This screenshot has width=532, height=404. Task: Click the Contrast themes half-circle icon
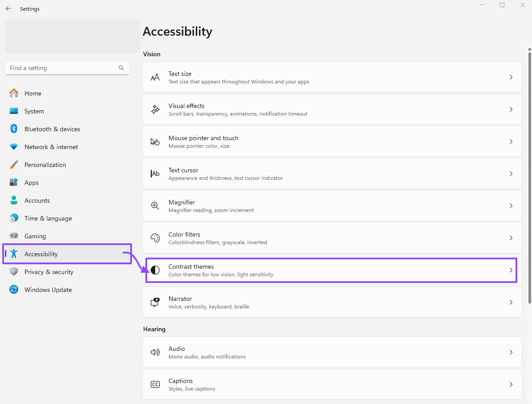tap(155, 270)
